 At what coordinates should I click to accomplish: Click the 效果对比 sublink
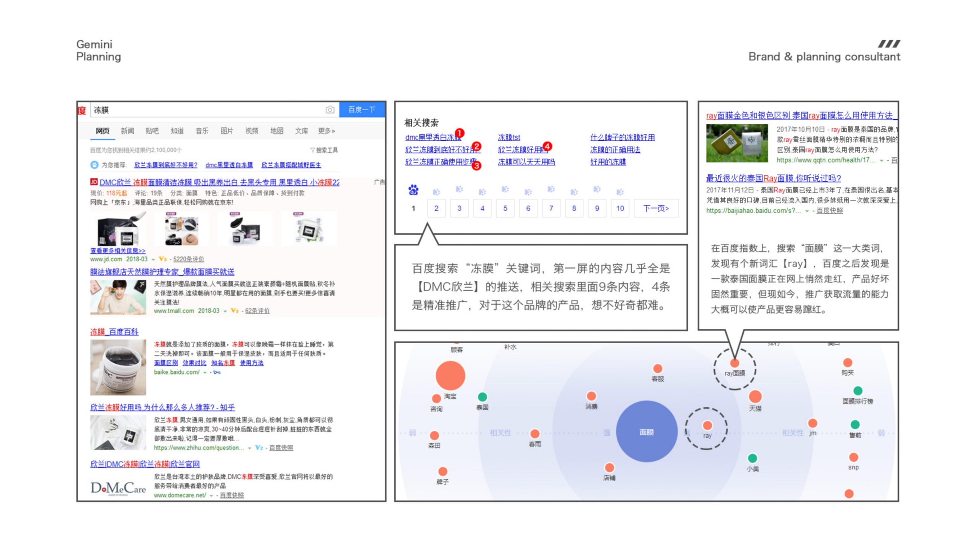point(194,363)
